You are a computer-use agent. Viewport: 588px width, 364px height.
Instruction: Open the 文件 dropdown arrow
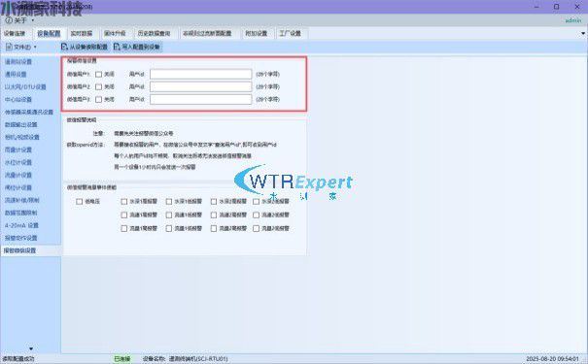(x=35, y=48)
